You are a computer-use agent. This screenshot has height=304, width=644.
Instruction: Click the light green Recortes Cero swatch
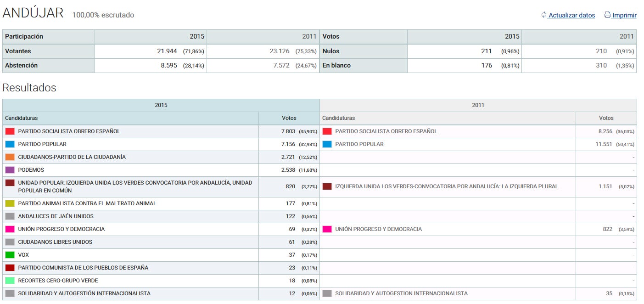tap(10, 281)
